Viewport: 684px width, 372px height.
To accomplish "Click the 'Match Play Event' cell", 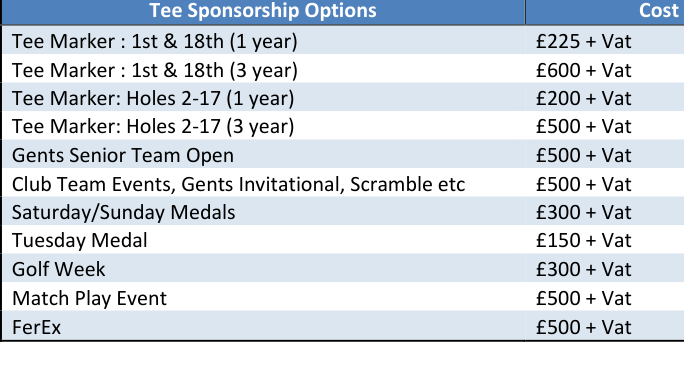I will point(263,297).
